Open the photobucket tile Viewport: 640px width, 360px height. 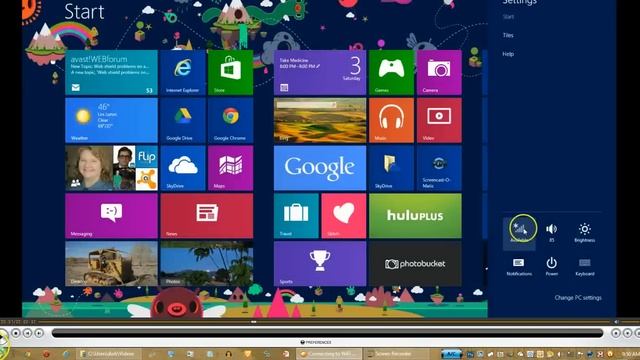click(415, 264)
